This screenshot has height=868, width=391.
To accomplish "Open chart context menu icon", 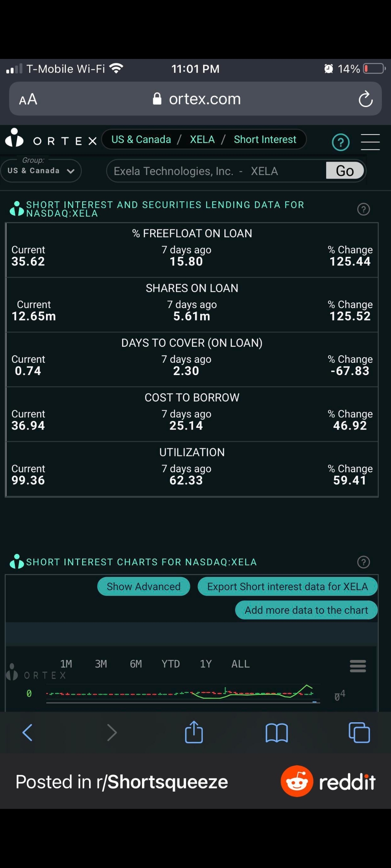I will [x=358, y=666].
